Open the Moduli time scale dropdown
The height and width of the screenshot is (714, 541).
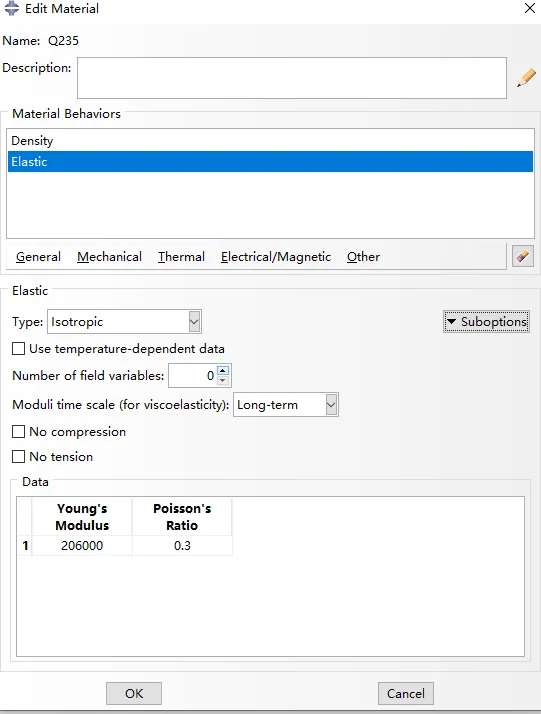pos(286,405)
